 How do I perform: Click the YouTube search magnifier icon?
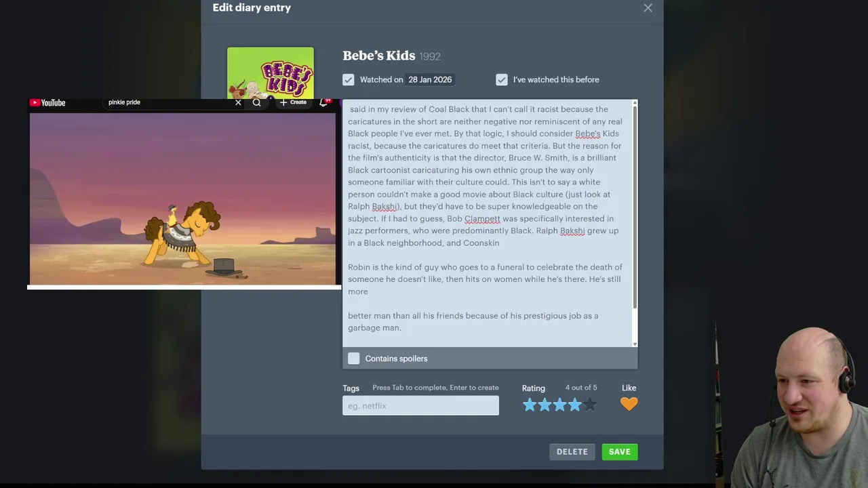pos(257,102)
